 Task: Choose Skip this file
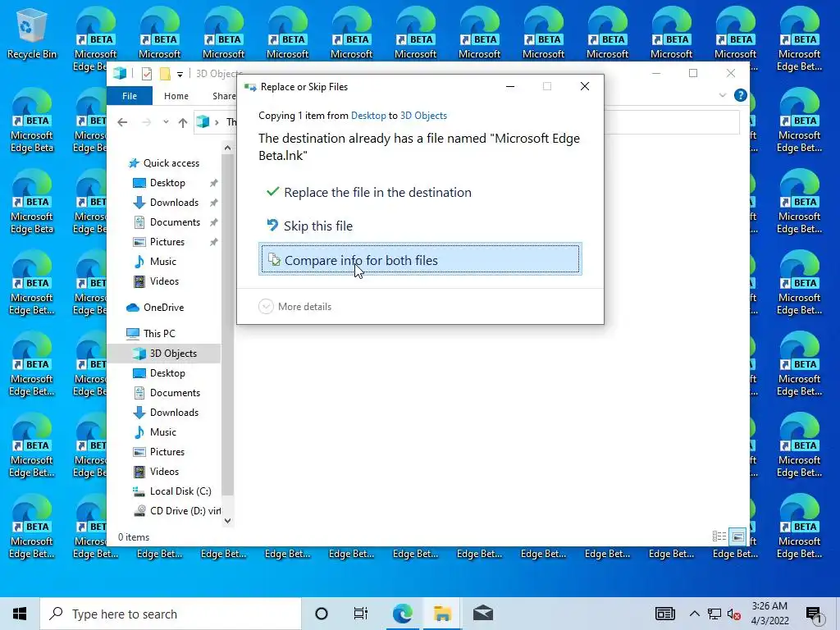[420, 226]
